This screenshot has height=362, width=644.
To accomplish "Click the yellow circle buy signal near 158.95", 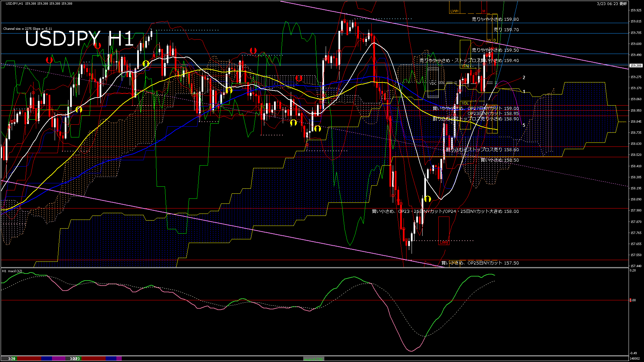I will coord(79,109).
